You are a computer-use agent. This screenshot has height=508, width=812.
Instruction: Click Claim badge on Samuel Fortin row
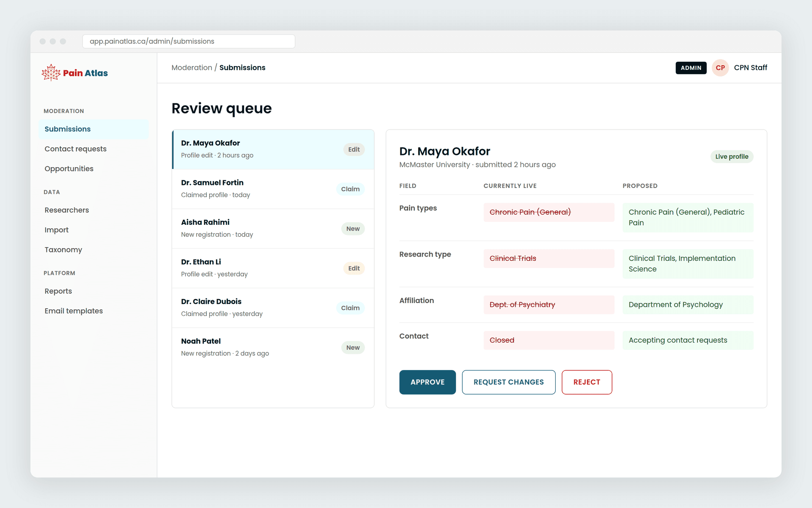(x=350, y=189)
